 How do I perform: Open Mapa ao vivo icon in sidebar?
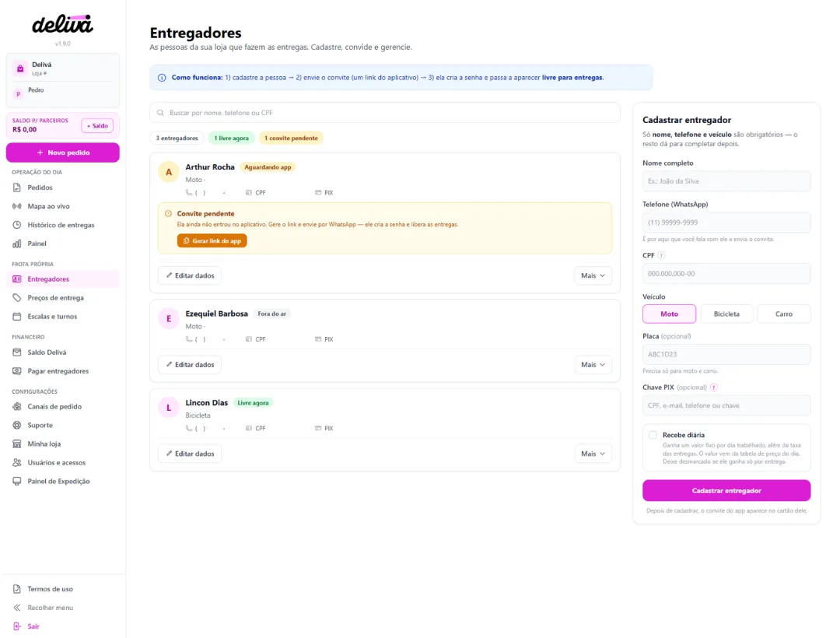[16, 206]
